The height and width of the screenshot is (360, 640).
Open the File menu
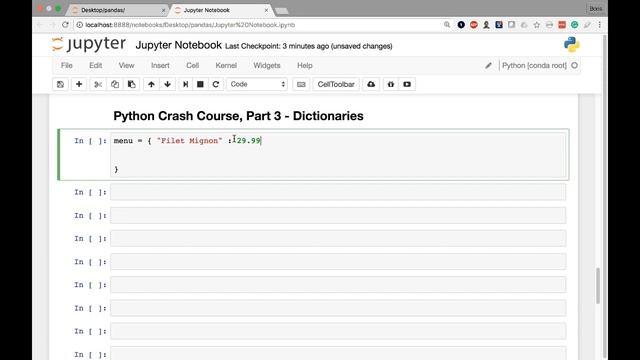(67, 65)
